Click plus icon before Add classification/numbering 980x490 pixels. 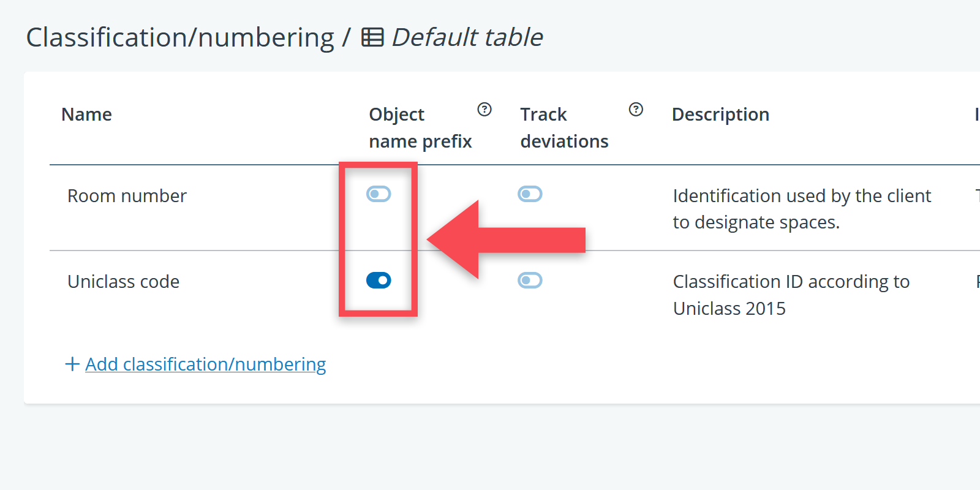tap(72, 364)
